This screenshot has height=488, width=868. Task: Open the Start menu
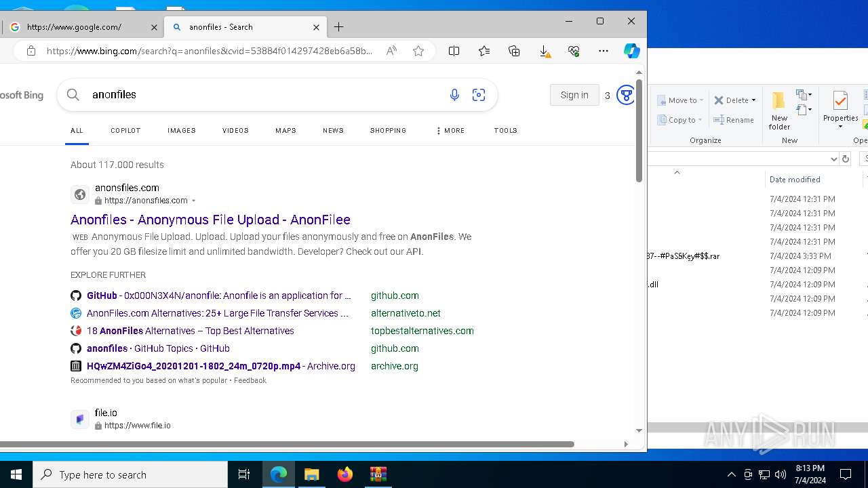tap(16, 474)
